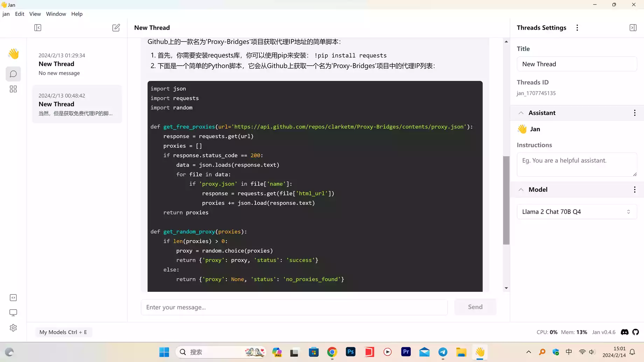The width and height of the screenshot is (644, 362).
Task: Click the Send button
Action: tap(475, 307)
